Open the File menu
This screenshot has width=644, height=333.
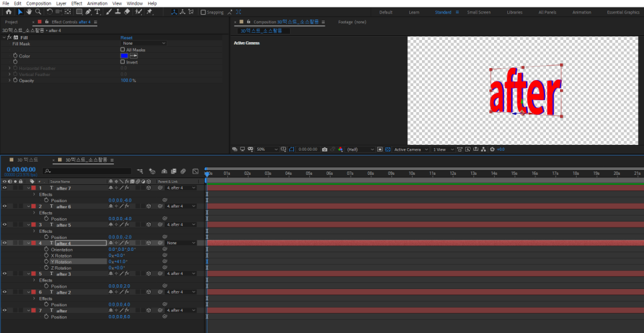(6, 3)
